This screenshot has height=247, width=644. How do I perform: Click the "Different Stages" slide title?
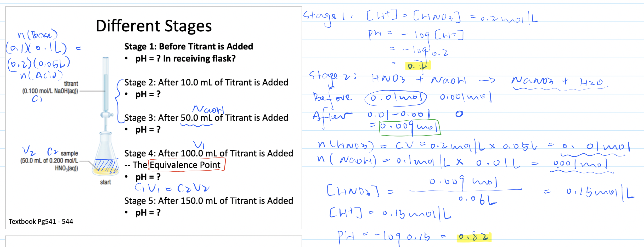154,26
